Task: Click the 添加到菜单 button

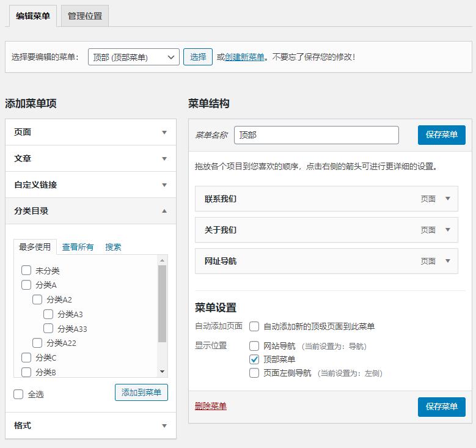Action: point(141,392)
